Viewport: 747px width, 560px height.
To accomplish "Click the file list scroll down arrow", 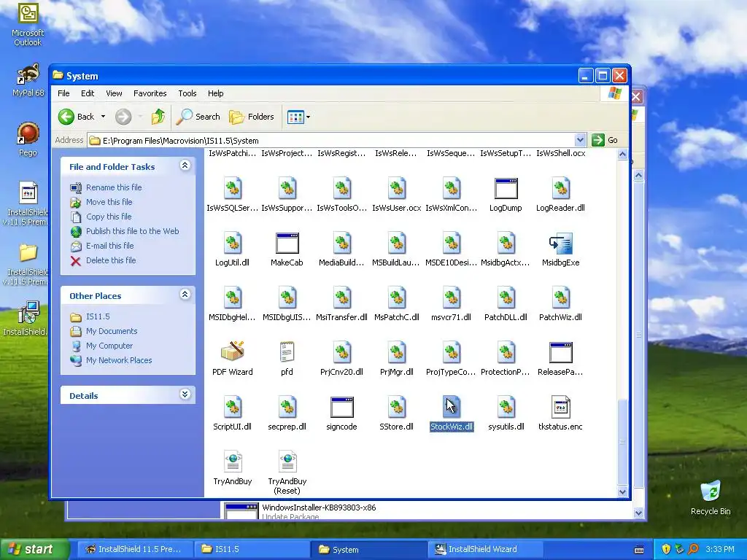I will pyautogui.click(x=622, y=492).
